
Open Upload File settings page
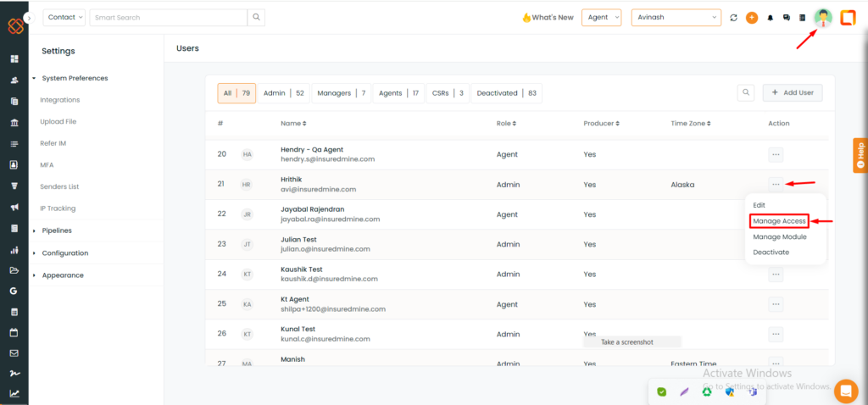(x=58, y=122)
